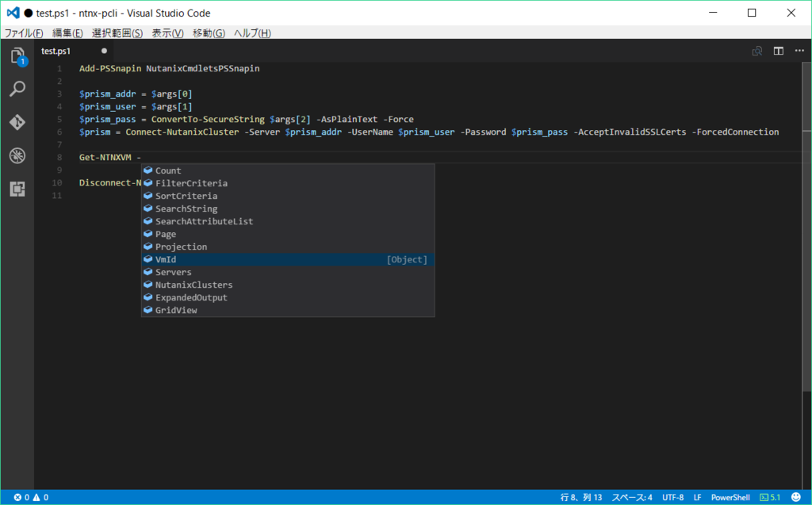
Task: Minimize the Visual Studio Code window
Action: click(713, 13)
